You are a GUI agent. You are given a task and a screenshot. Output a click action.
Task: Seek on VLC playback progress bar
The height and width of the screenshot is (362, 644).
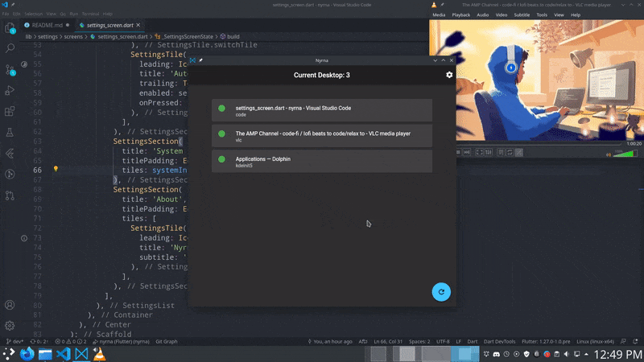click(x=539, y=144)
